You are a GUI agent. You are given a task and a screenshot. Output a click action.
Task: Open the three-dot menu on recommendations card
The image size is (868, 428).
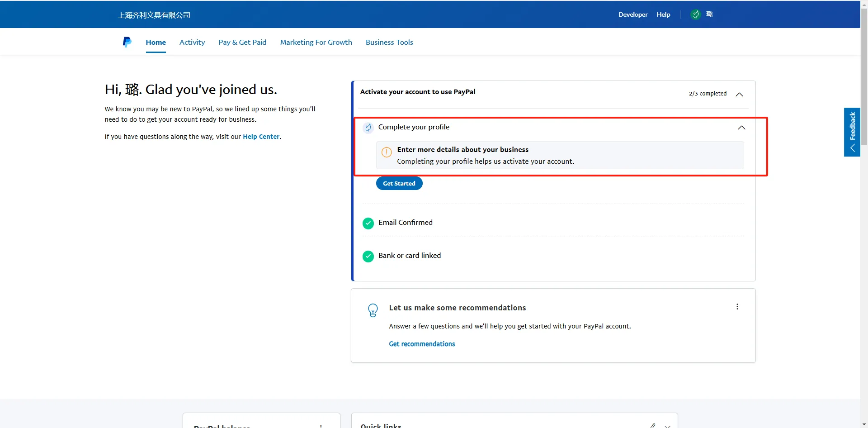pos(737,307)
